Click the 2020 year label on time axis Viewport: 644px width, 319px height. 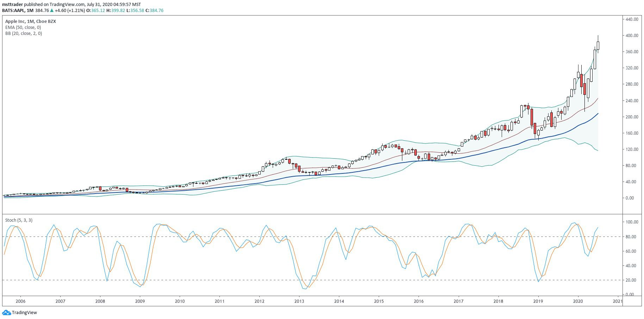tap(578, 301)
